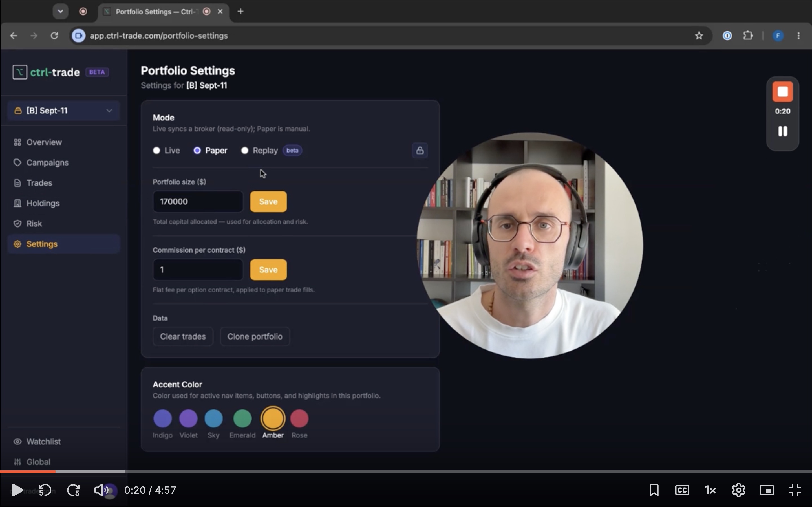Image resolution: width=812 pixels, height=507 pixels.
Task: Open the tab search dropdown arrow
Action: [x=61, y=11]
